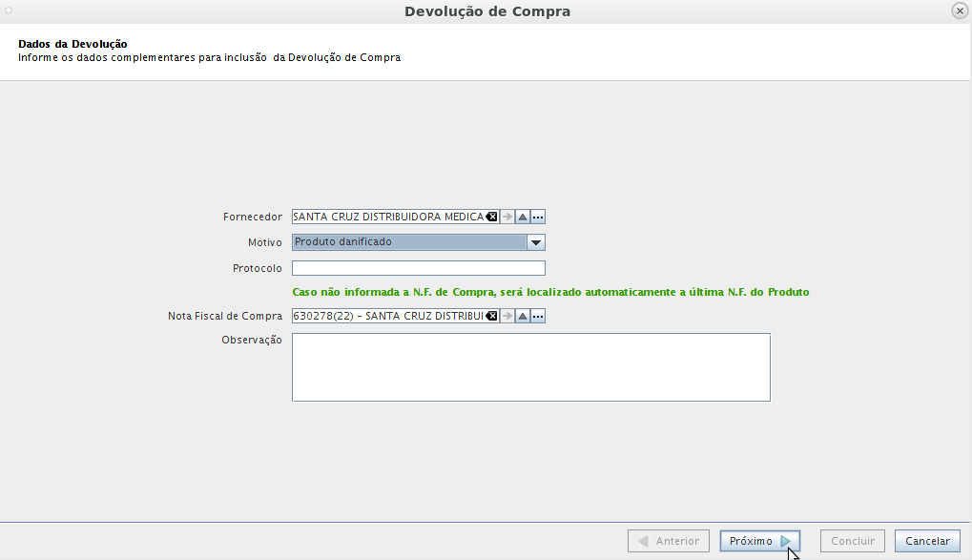Click the Próximo button
This screenshot has height=560, width=972.
pyautogui.click(x=760, y=541)
